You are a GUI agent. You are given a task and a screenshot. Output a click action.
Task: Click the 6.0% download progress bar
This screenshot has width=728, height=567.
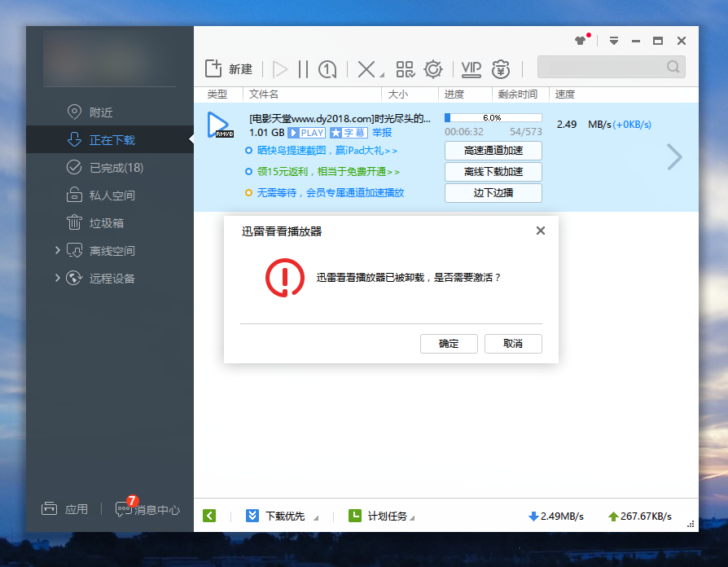point(493,117)
